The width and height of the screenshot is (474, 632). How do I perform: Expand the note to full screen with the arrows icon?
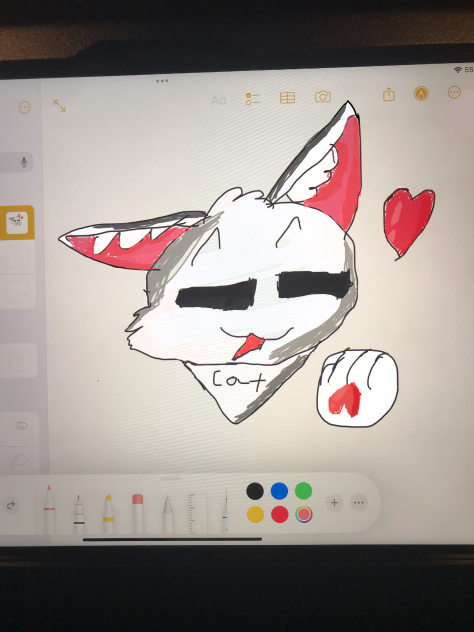pyautogui.click(x=60, y=106)
